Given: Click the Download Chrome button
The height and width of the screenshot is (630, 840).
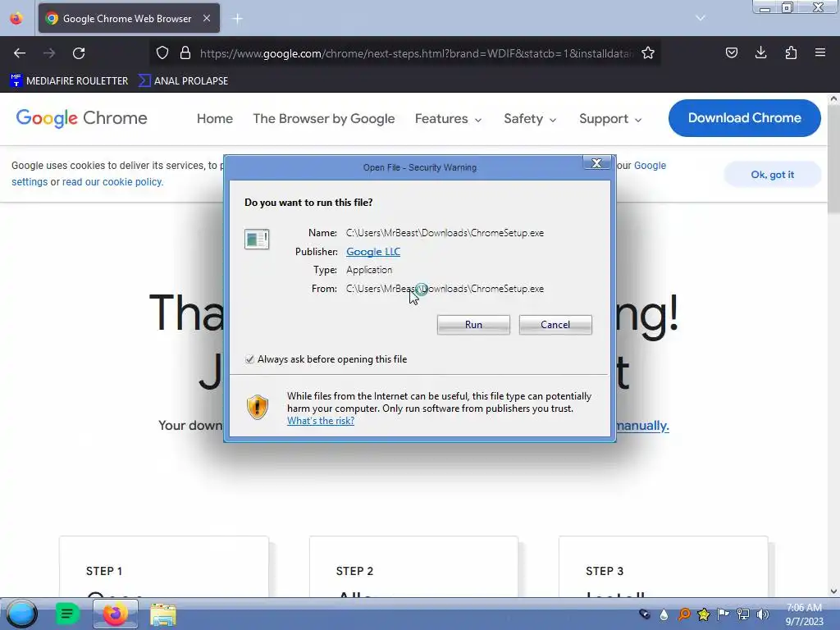Looking at the screenshot, I should click(745, 118).
